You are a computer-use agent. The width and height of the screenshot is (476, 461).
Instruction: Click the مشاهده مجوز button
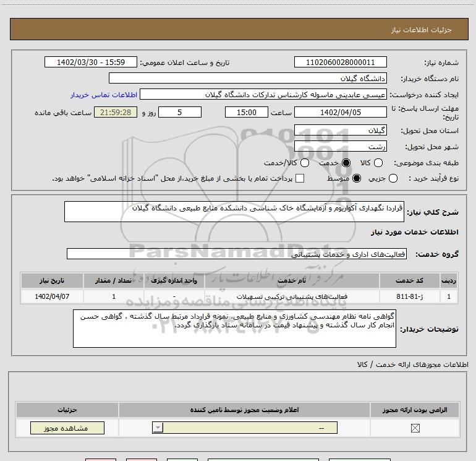pyautogui.click(x=67, y=428)
